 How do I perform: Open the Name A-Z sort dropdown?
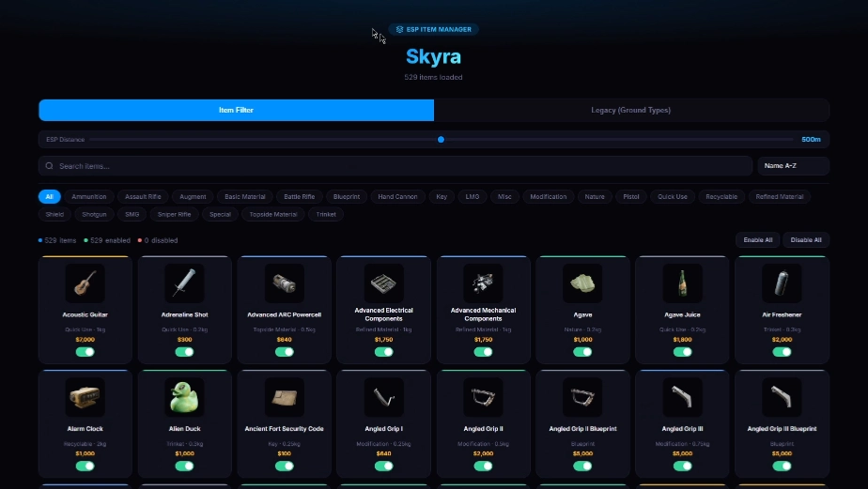pyautogui.click(x=793, y=166)
